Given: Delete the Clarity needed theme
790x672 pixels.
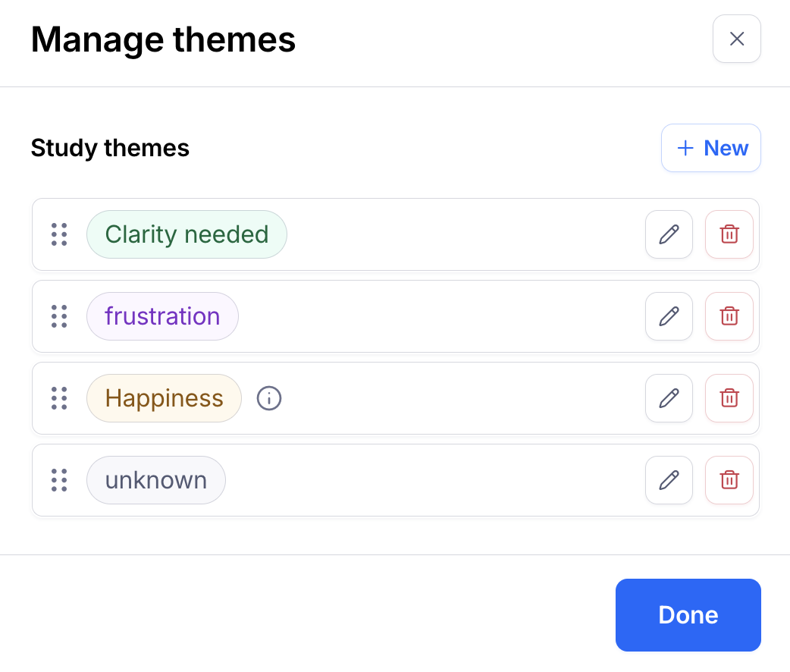Looking at the screenshot, I should [x=729, y=234].
